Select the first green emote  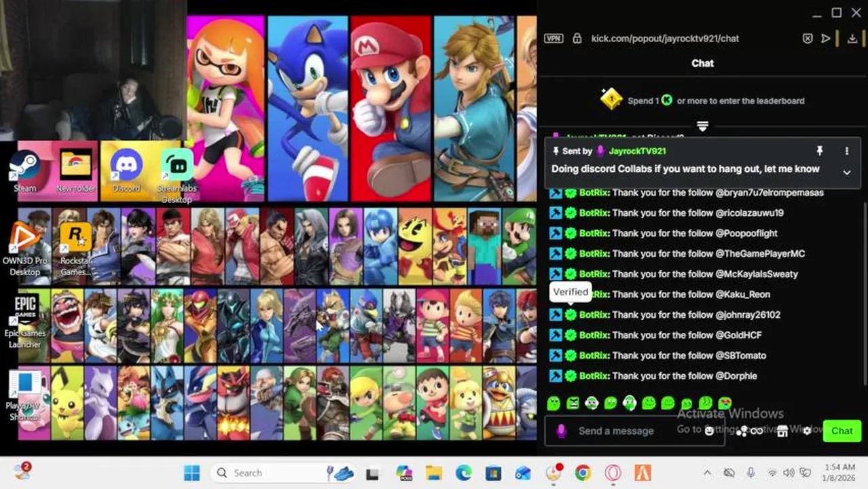[554, 403]
